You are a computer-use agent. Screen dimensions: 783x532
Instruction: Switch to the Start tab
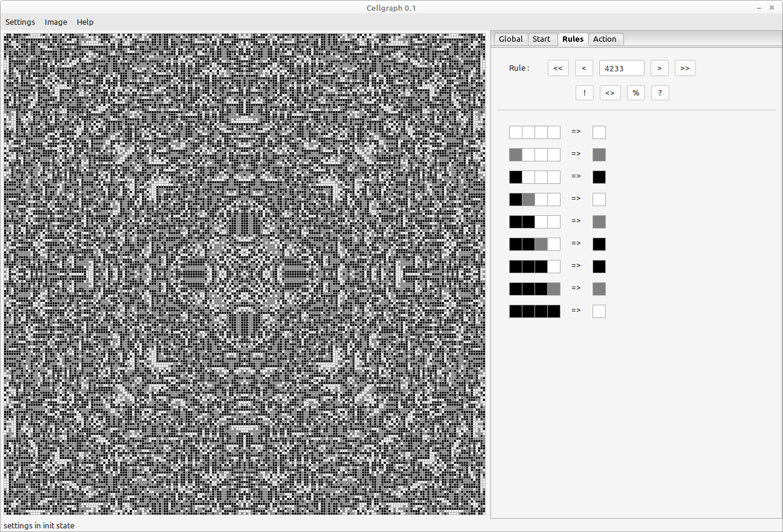pos(541,39)
